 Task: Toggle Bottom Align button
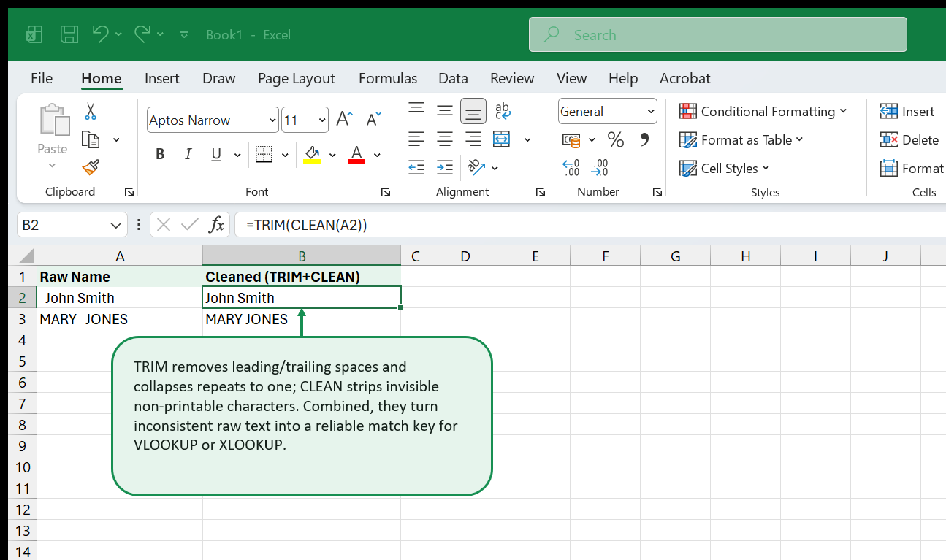coord(473,111)
